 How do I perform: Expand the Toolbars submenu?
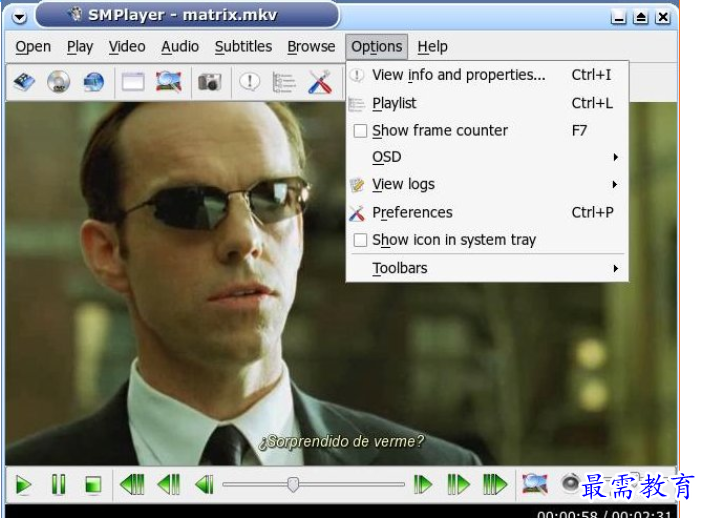click(487, 268)
